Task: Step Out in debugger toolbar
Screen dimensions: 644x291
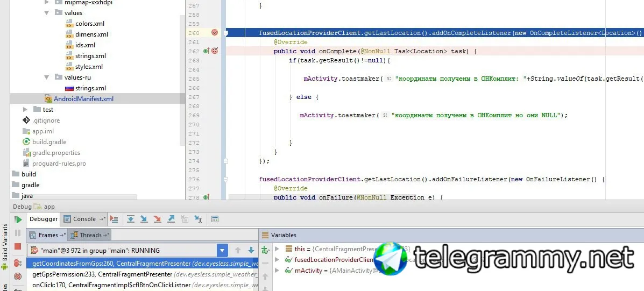Action: click(x=171, y=219)
